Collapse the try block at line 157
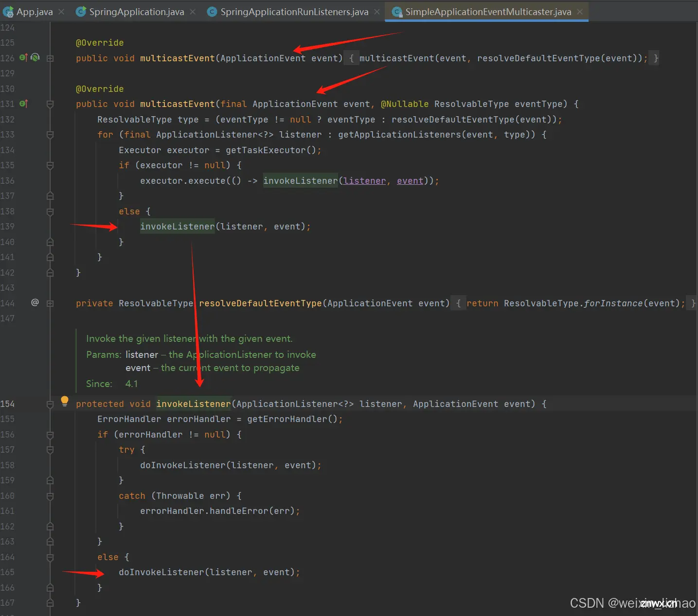This screenshot has width=698, height=616. [50, 450]
